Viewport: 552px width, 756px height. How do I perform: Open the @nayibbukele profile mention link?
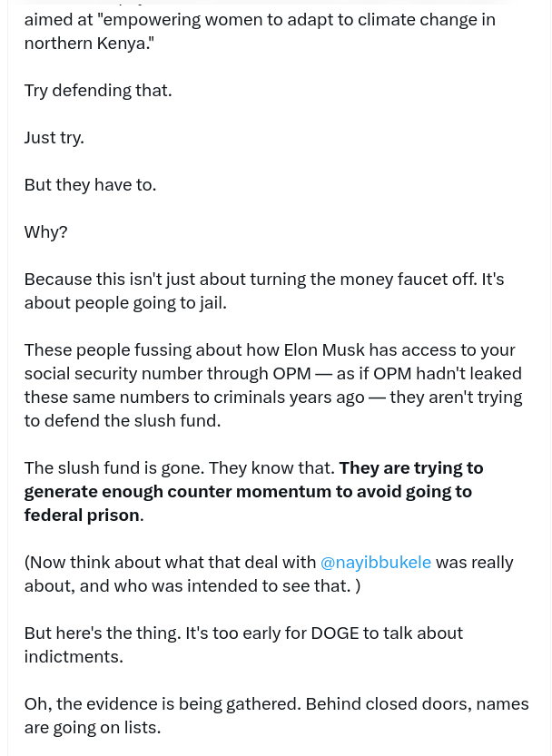(375, 562)
